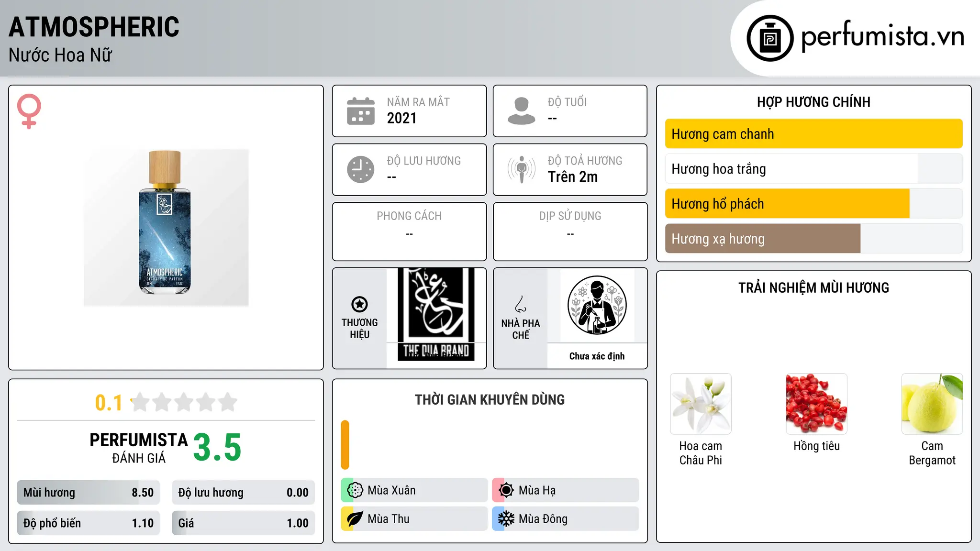Click the star badge icon above Thương hiệu
The height and width of the screenshot is (551, 980).
pyautogui.click(x=359, y=304)
